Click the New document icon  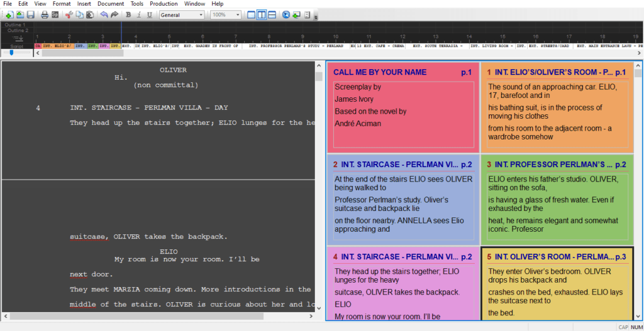point(9,14)
